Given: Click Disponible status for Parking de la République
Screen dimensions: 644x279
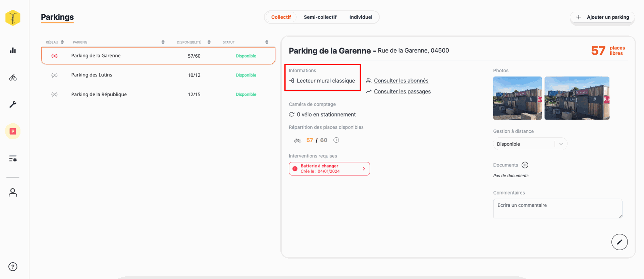Looking at the screenshot, I should pyautogui.click(x=246, y=94).
